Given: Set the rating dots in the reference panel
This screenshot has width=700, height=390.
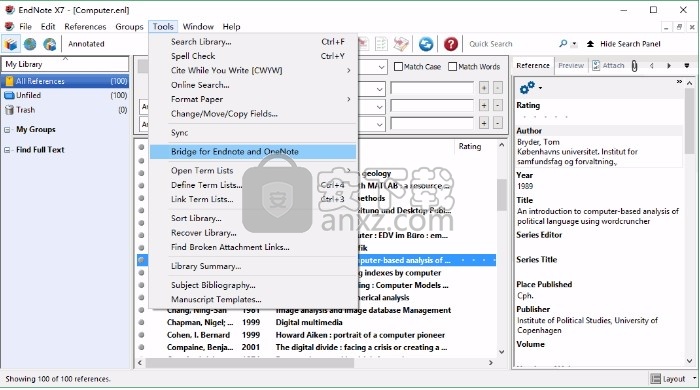Looking at the screenshot, I should pos(545,117).
